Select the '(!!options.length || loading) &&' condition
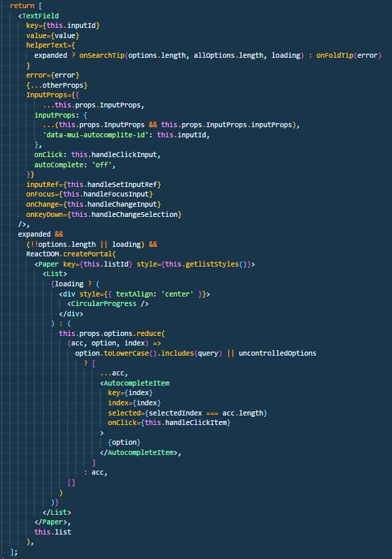 click(x=92, y=244)
